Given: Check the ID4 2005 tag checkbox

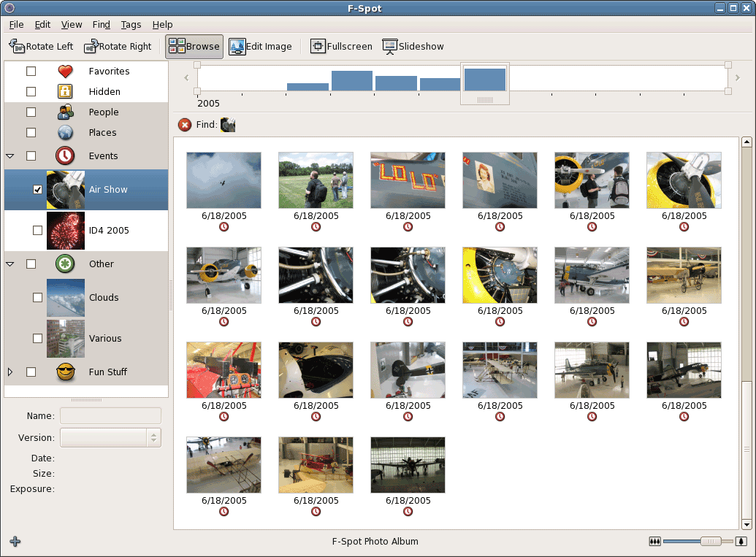Looking at the screenshot, I should click(x=37, y=231).
